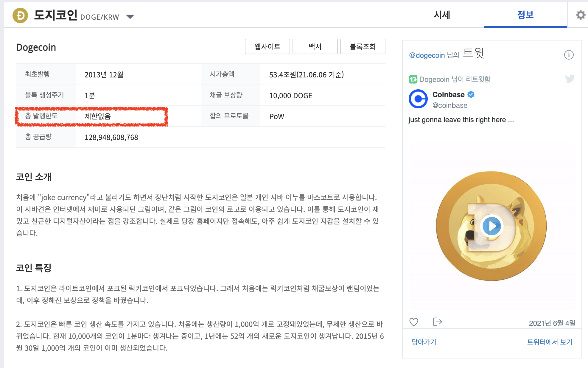The height and width of the screenshot is (368, 588).
Task: Click the 담아가기 embed link
Action: [424, 342]
